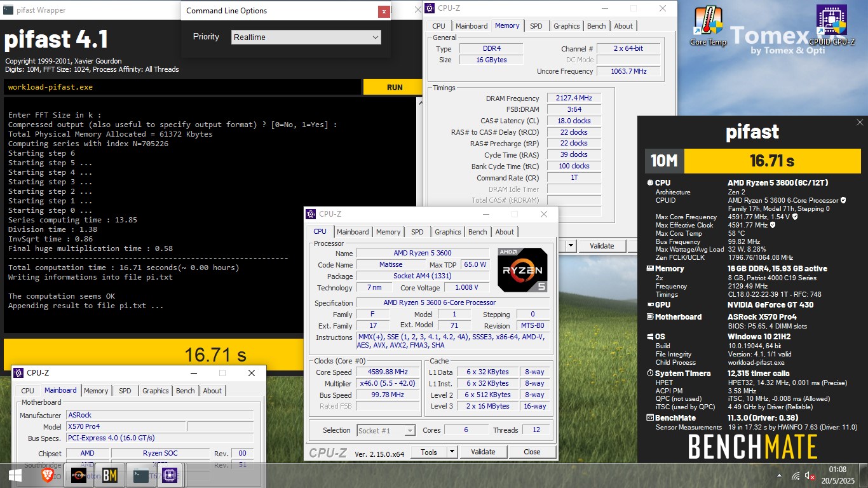
Task: Open the network status tray icon
Action: (x=796, y=476)
